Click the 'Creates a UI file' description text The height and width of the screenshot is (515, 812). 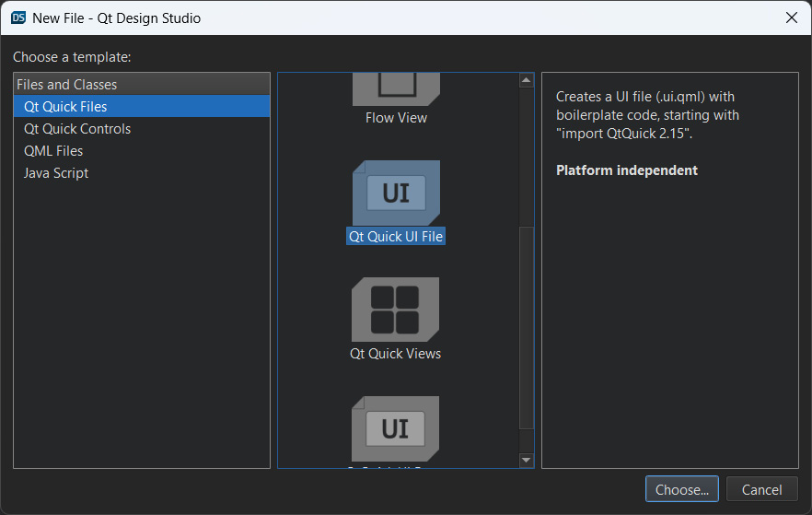pyautogui.click(x=647, y=115)
